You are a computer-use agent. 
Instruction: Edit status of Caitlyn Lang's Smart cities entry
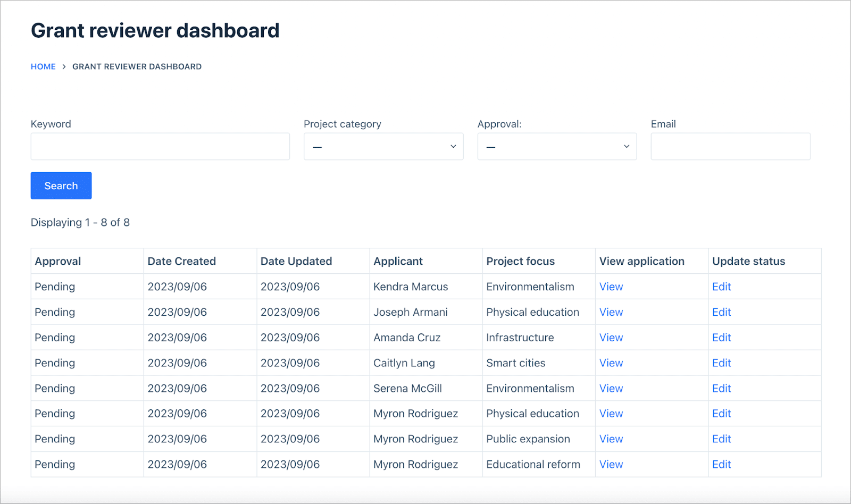[721, 363]
